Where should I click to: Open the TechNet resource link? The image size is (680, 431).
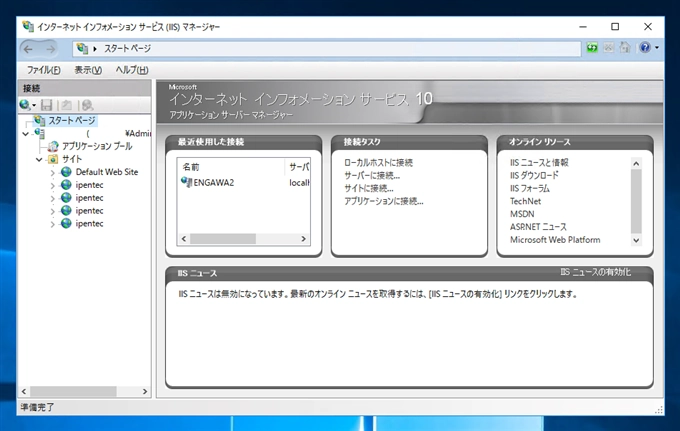525,201
